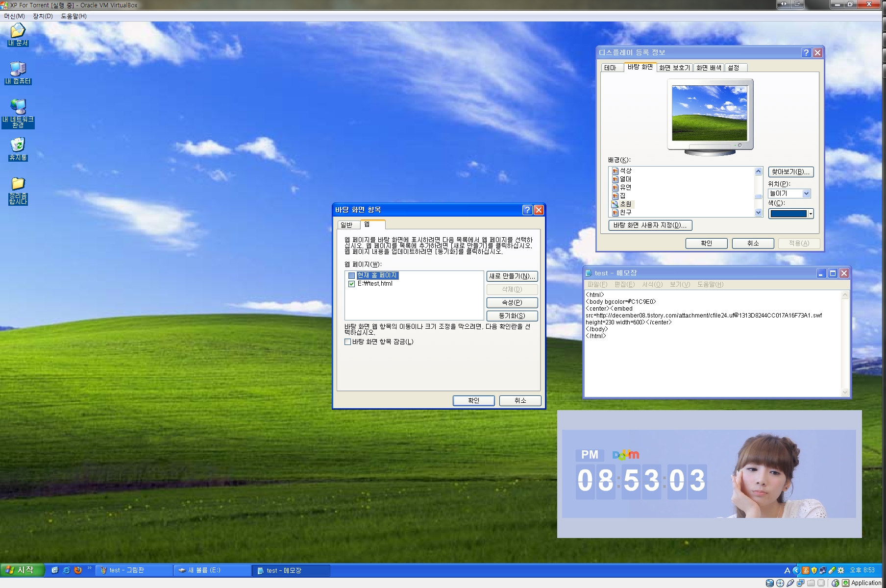Launch Firefox from quick launch
This screenshot has height=588, width=886.
77,570
